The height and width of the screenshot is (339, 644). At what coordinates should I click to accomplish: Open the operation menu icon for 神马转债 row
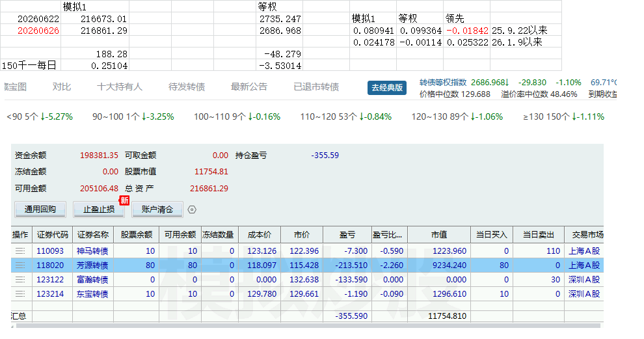[x=20, y=251]
